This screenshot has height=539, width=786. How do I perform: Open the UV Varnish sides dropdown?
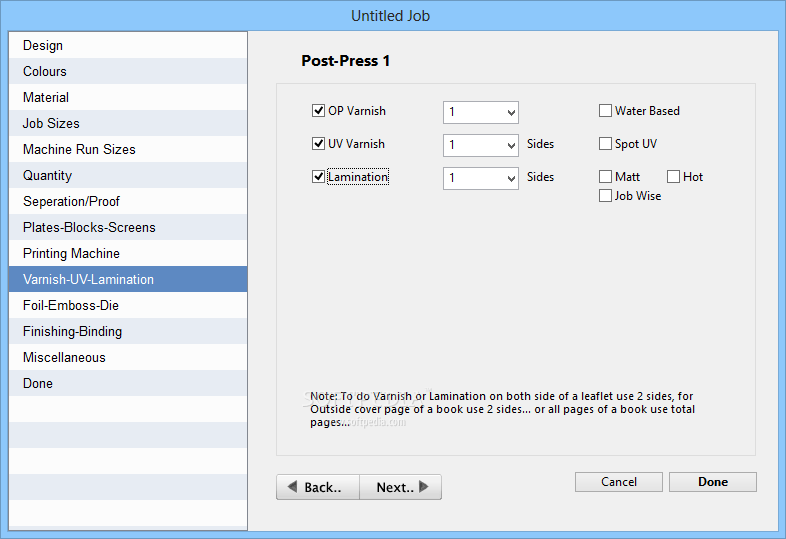click(x=481, y=145)
